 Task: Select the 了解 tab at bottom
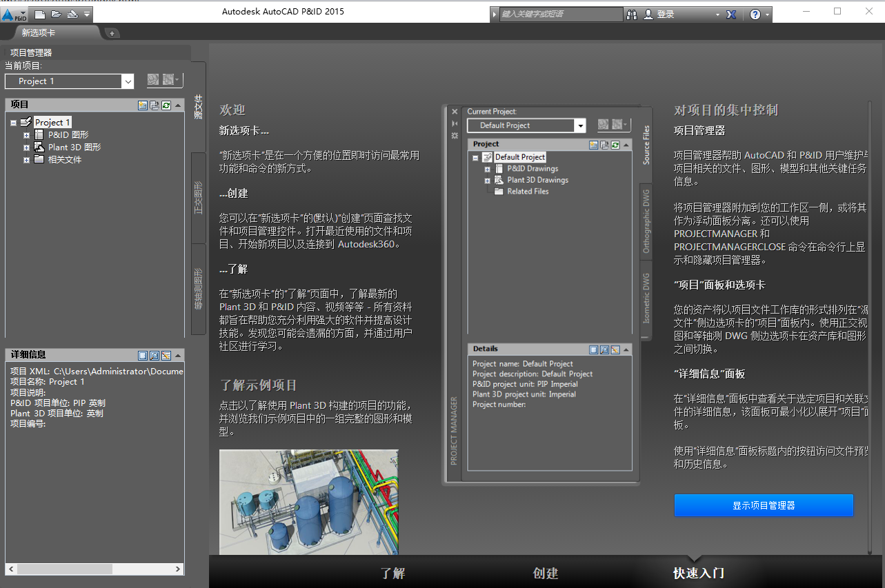392,572
